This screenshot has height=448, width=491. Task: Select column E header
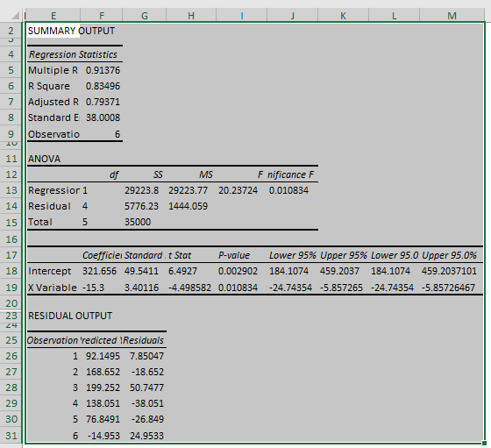pyautogui.click(x=53, y=15)
